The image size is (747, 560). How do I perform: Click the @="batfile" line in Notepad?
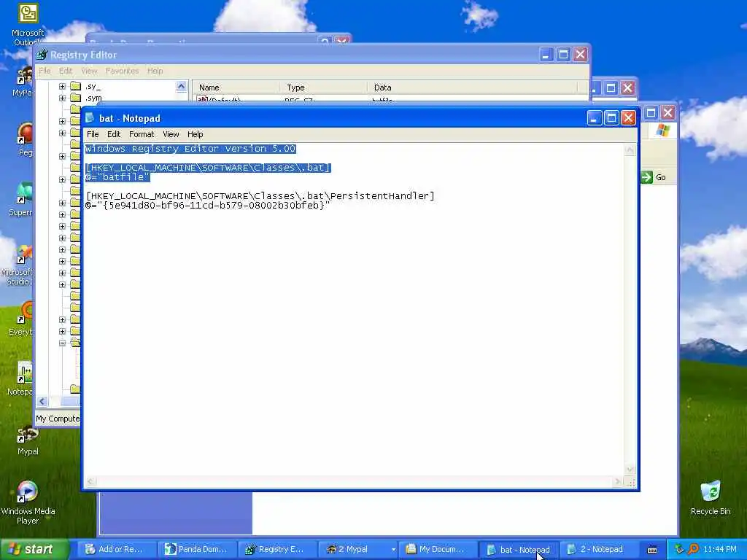coord(117,177)
